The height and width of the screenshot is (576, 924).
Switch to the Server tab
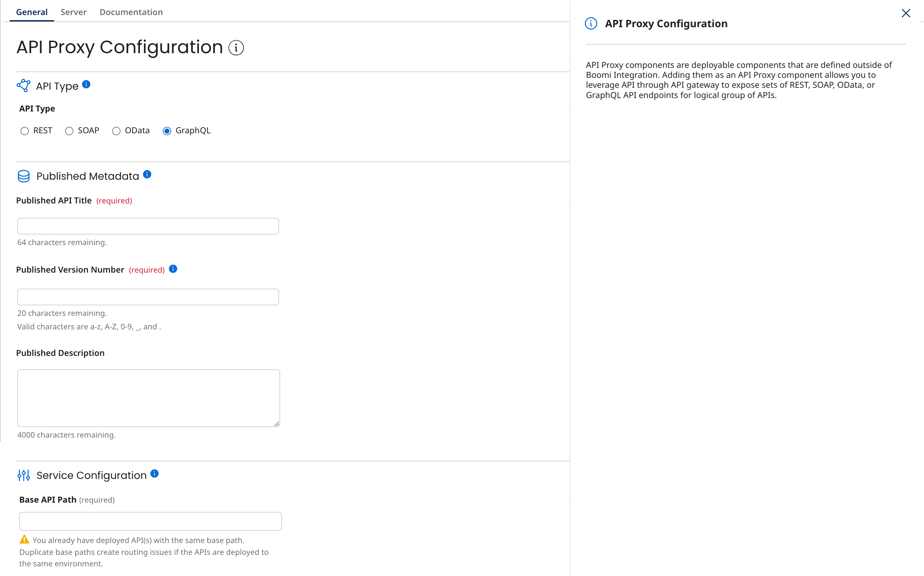73,12
